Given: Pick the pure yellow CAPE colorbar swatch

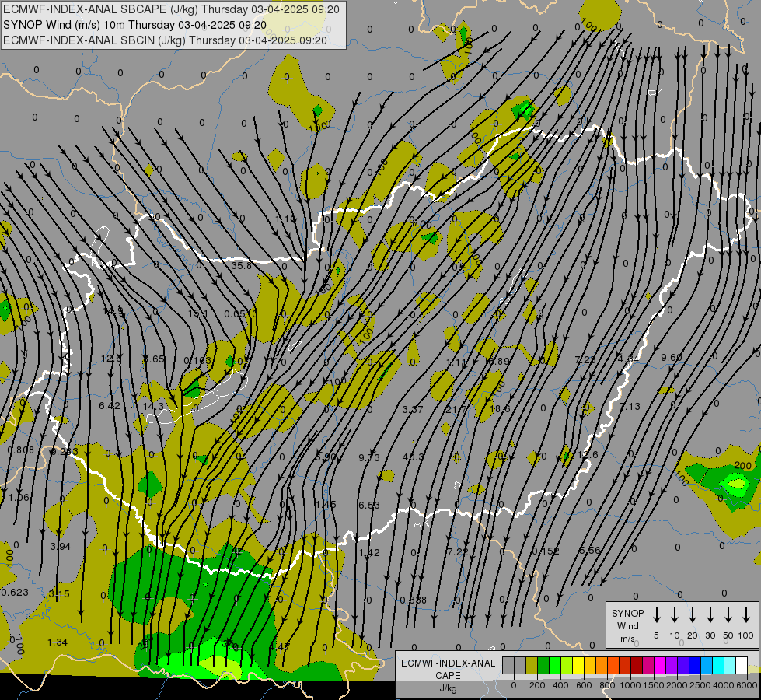Looking at the screenshot, I should [x=578, y=666].
